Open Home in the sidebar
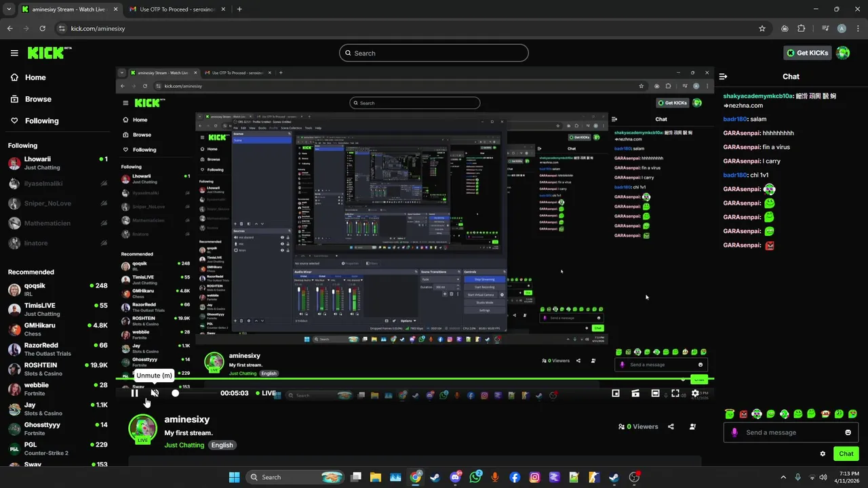Screen dimensions: 868x488 pyautogui.click(x=28, y=77)
